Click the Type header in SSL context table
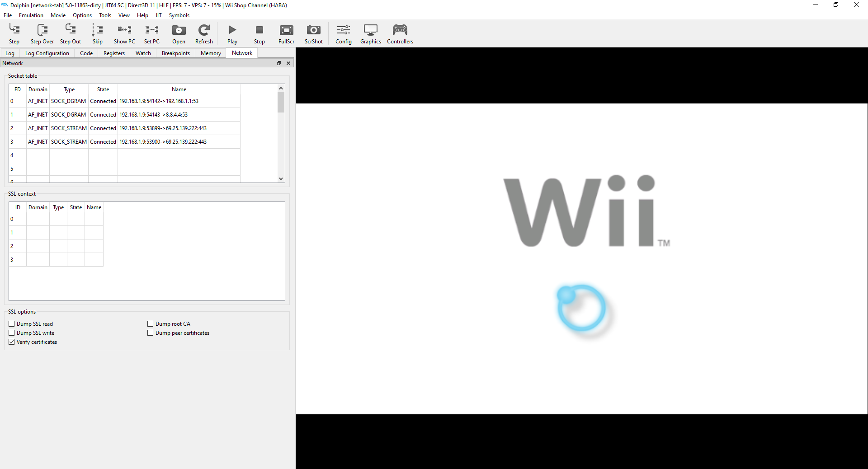This screenshot has height=469, width=868. pos(58,207)
